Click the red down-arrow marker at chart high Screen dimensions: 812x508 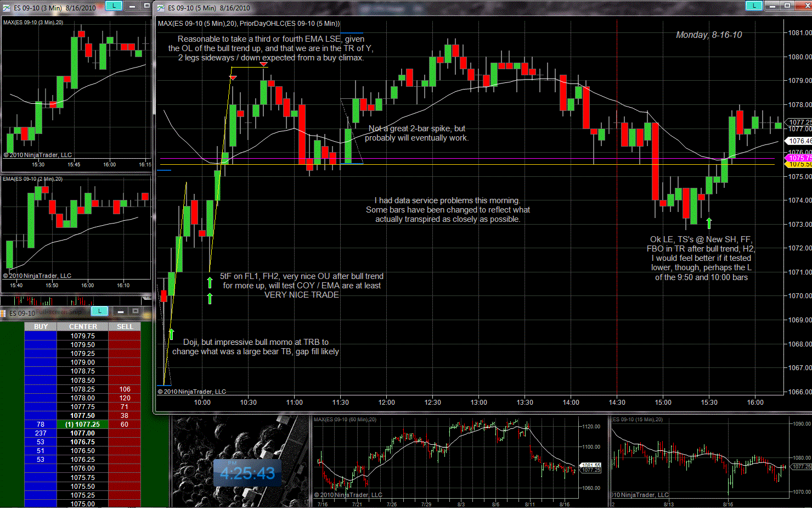tap(264, 65)
